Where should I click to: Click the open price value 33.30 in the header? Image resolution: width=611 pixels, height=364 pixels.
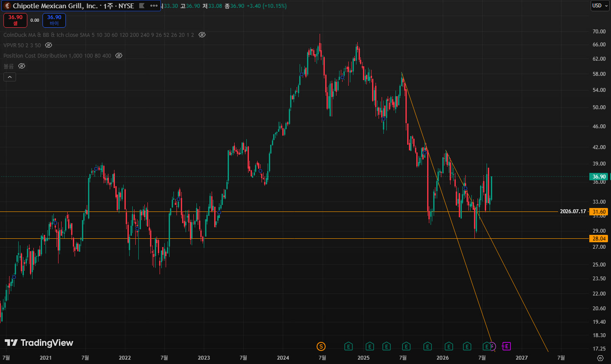(170, 6)
